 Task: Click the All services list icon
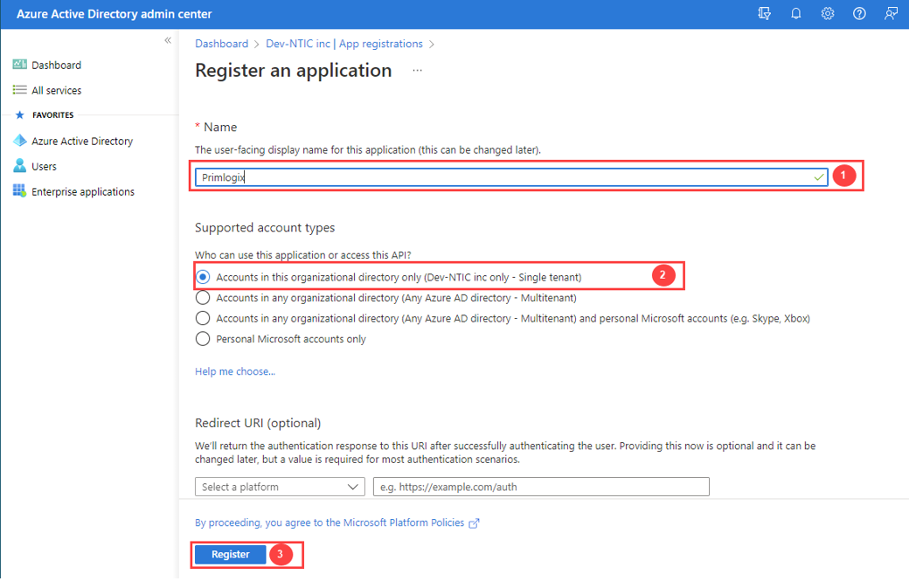20,90
